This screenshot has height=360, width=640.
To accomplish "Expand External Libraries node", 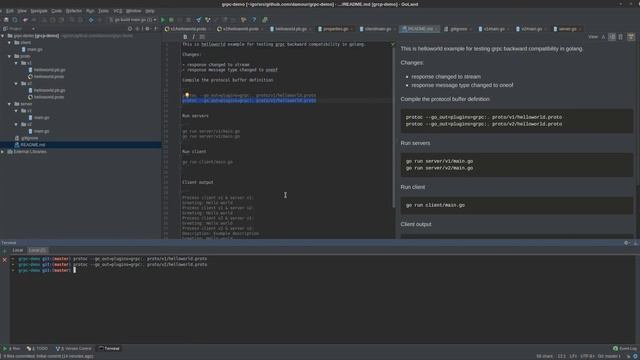I will coord(3,152).
